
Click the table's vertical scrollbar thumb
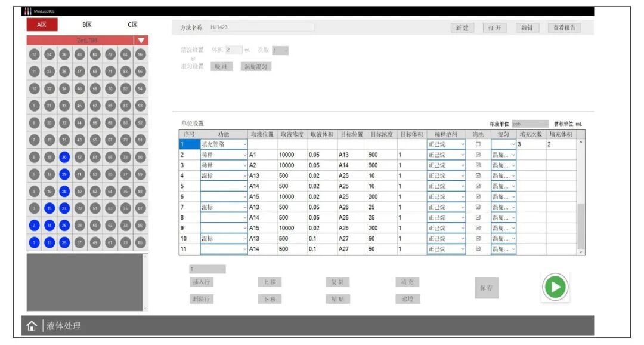point(581,226)
